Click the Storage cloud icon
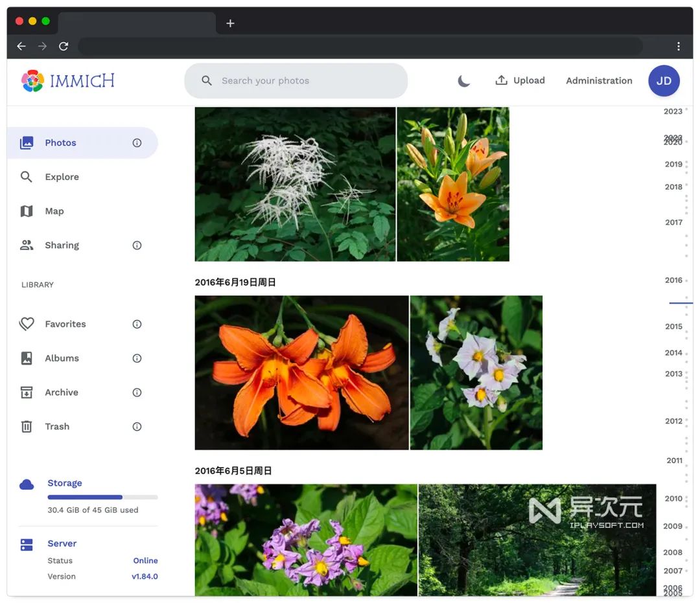The width and height of the screenshot is (700, 603). [x=27, y=484]
